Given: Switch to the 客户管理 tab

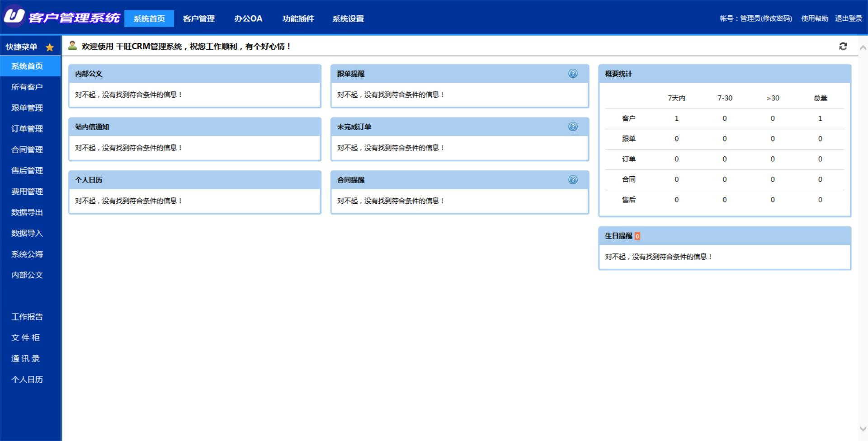Looking at the screenshot, I should click(x=199, y=19).
